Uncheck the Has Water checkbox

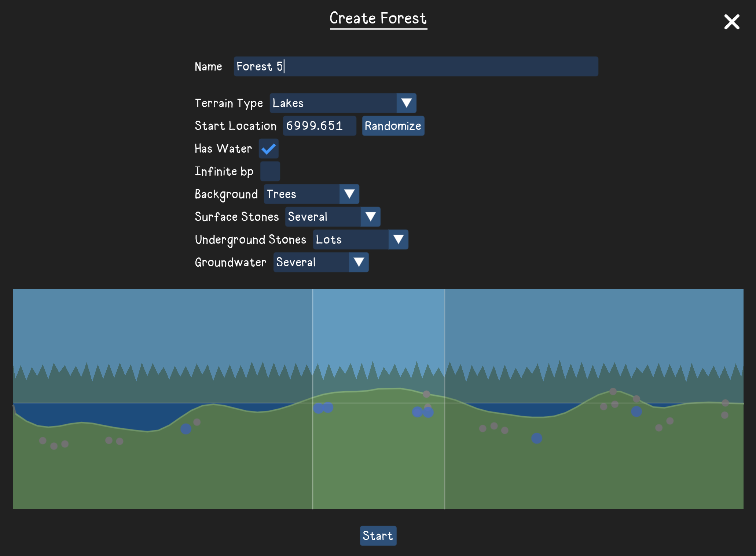point(268,149)
